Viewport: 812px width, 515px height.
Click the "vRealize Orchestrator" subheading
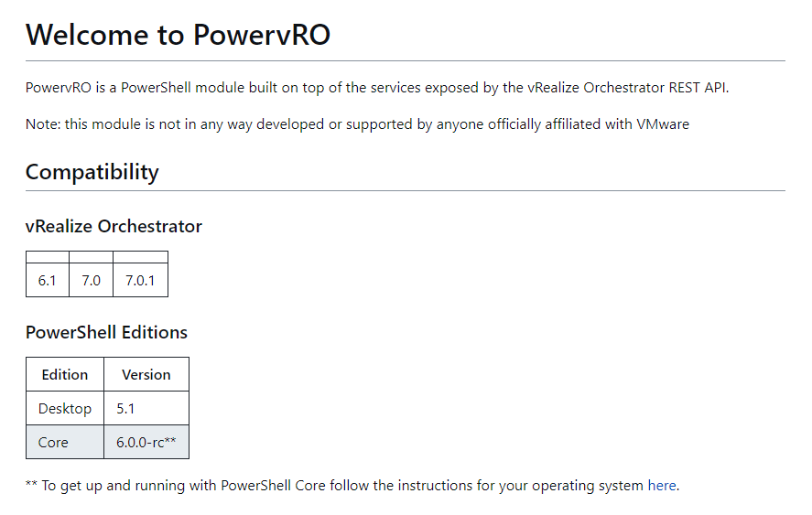[114, 226]
